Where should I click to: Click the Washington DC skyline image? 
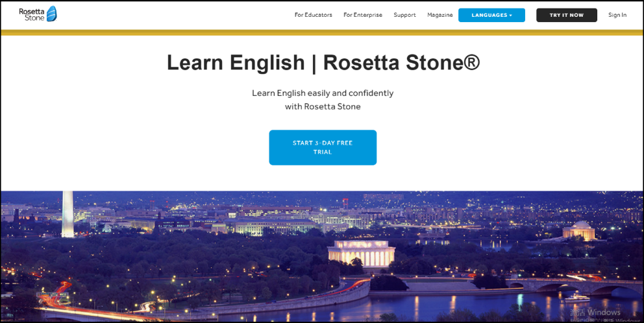coord(322,256)
